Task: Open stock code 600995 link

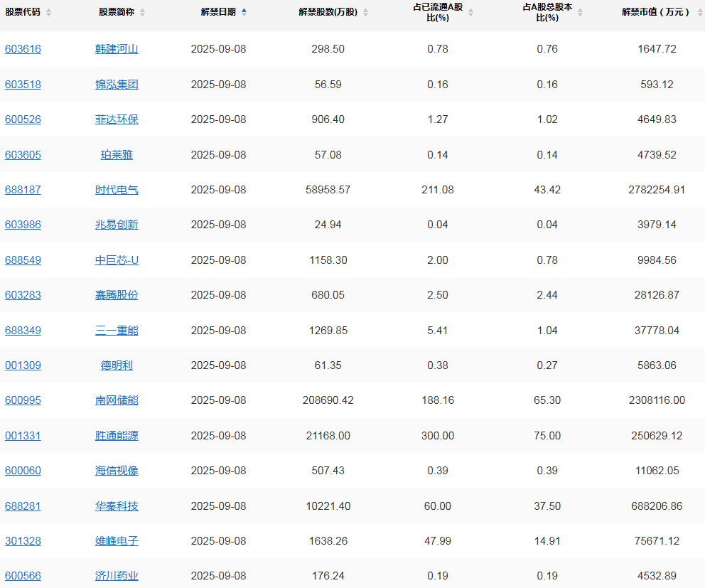Action: (23, 400)
